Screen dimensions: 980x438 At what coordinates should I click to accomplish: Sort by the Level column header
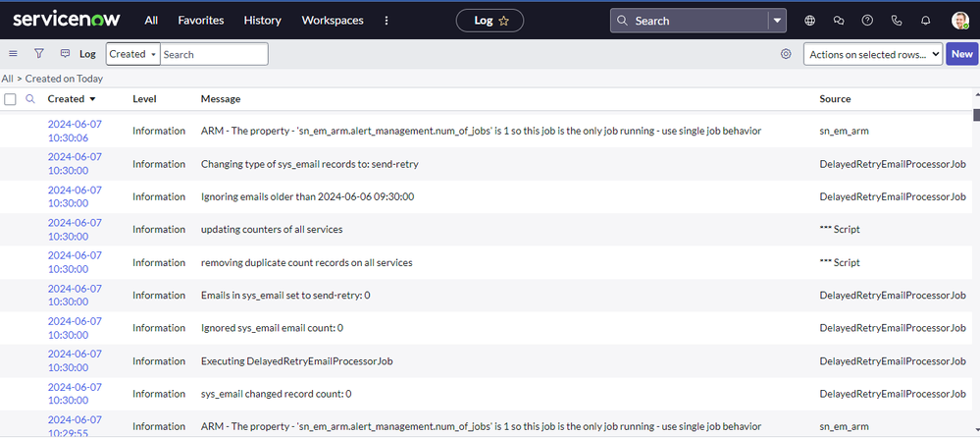coord(144,99)
